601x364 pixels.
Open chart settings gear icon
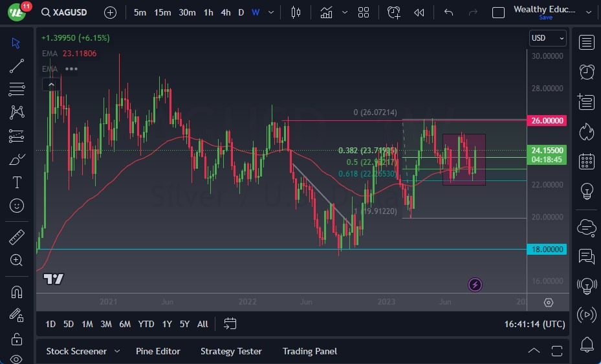[x=549, y=302]
